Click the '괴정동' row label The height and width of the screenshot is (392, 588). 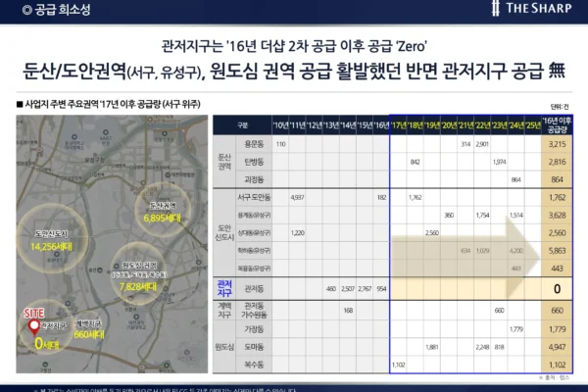[x=254, y=179]
